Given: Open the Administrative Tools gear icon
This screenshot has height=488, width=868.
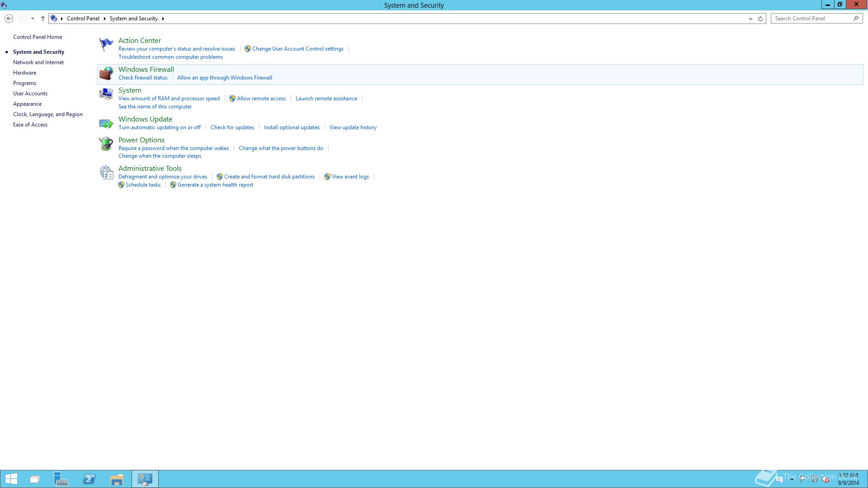Looking at the screenshot, I should [106, 172].
